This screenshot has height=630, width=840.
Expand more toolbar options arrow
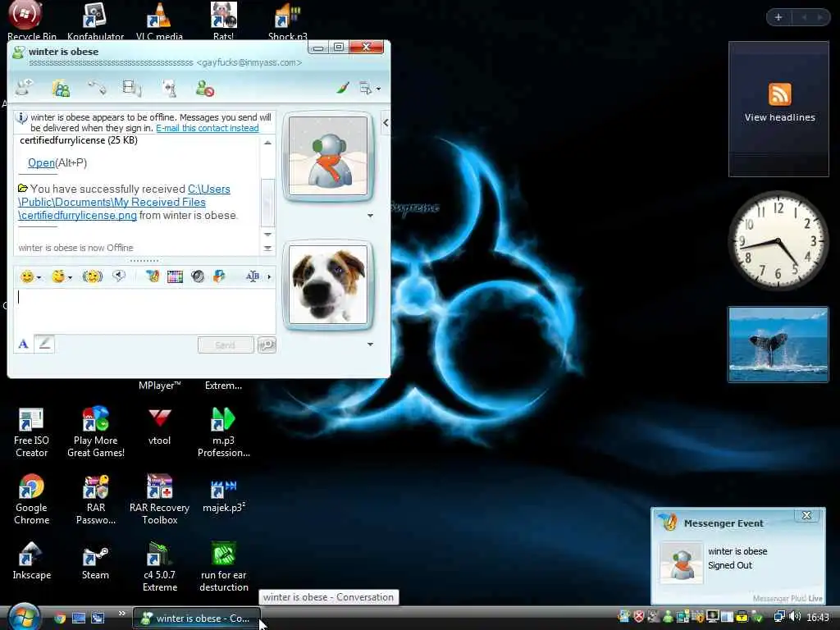coord(269,277)
